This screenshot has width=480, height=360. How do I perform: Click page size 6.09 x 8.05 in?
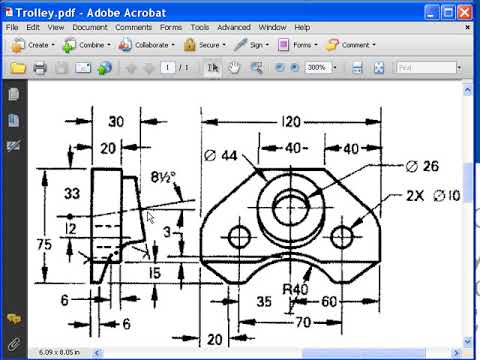59,352
